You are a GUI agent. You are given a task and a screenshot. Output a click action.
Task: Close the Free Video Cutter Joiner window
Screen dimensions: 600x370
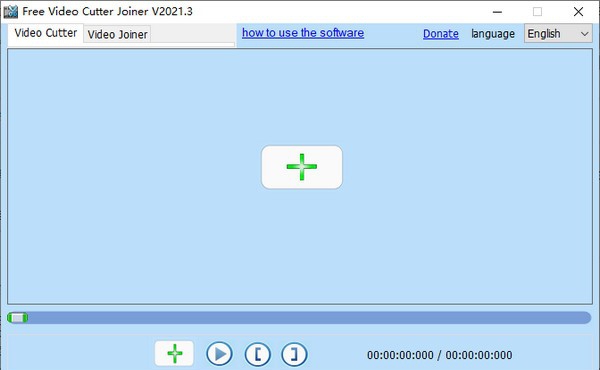pos(578,12)
